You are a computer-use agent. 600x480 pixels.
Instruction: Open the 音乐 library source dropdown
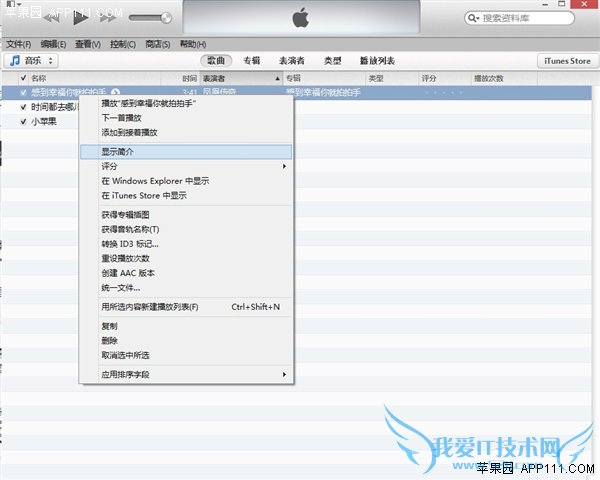click(x=31, y=60)
